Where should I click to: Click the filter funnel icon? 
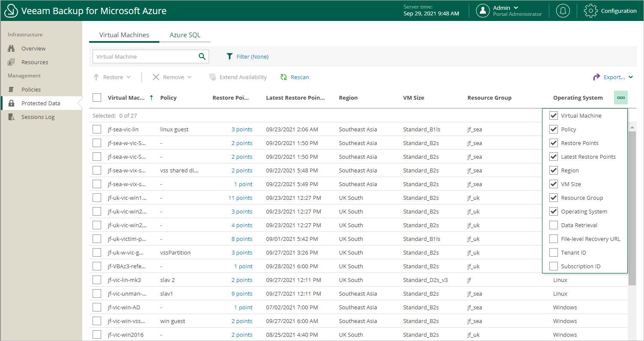(x=230, y=56)
